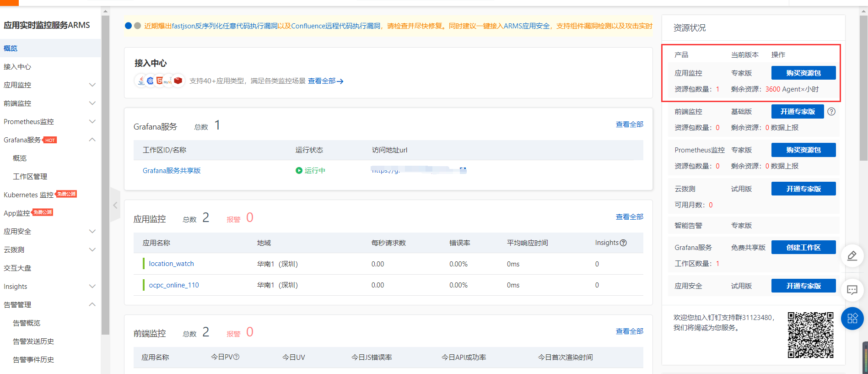Expand the 前端监控 sidebar menu
This screenshot has height=374, width=868.
92,103
